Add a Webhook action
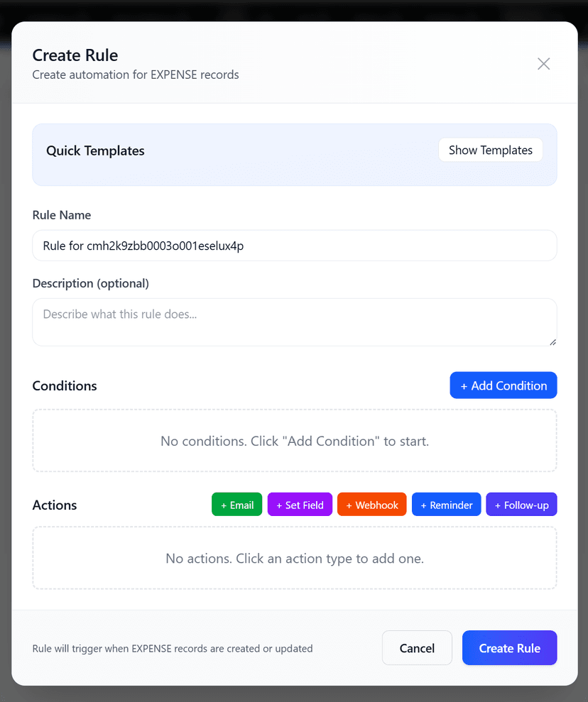The image size is (588, 702). click(x=371, y=505)
